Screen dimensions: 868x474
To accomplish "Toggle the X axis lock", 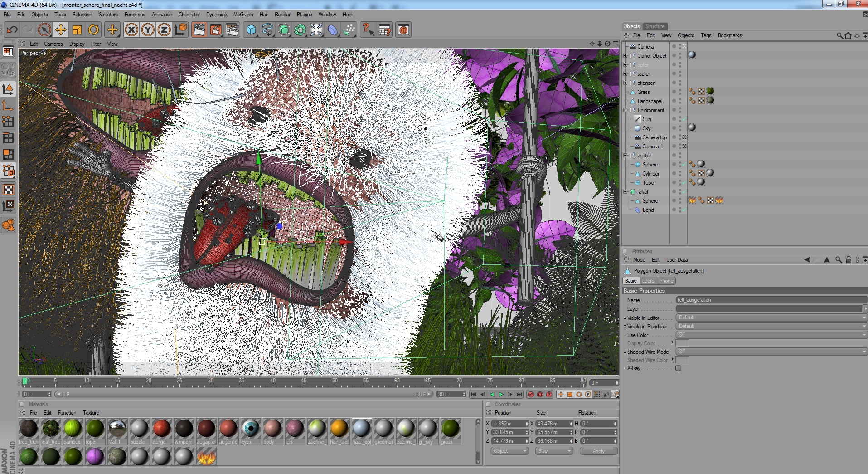I will coord(131,30).
